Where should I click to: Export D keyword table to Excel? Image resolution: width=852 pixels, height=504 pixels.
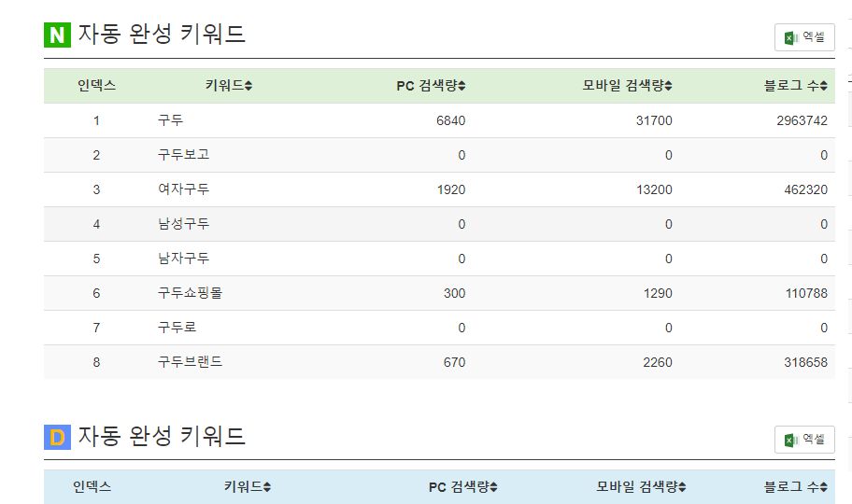pyautogui.click(x=804, y=440)
